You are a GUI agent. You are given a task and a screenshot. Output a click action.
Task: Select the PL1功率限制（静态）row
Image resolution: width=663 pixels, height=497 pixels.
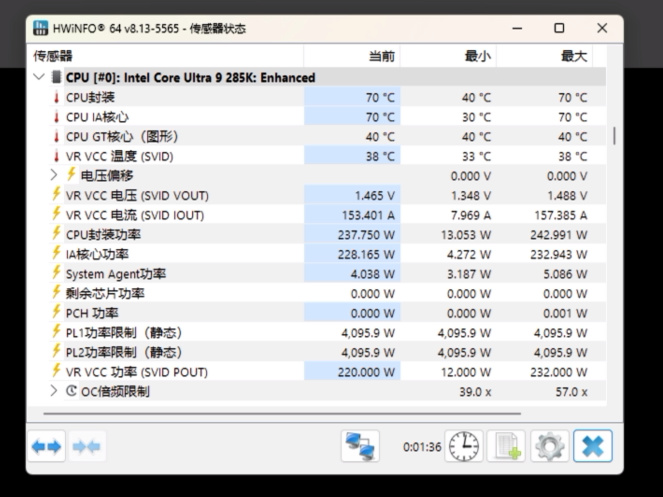(x=327, y=333)
